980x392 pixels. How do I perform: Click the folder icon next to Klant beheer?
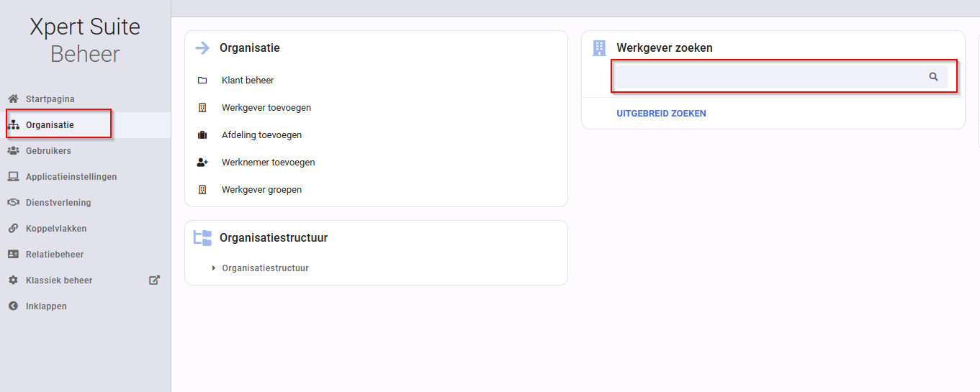pos(202,81)
